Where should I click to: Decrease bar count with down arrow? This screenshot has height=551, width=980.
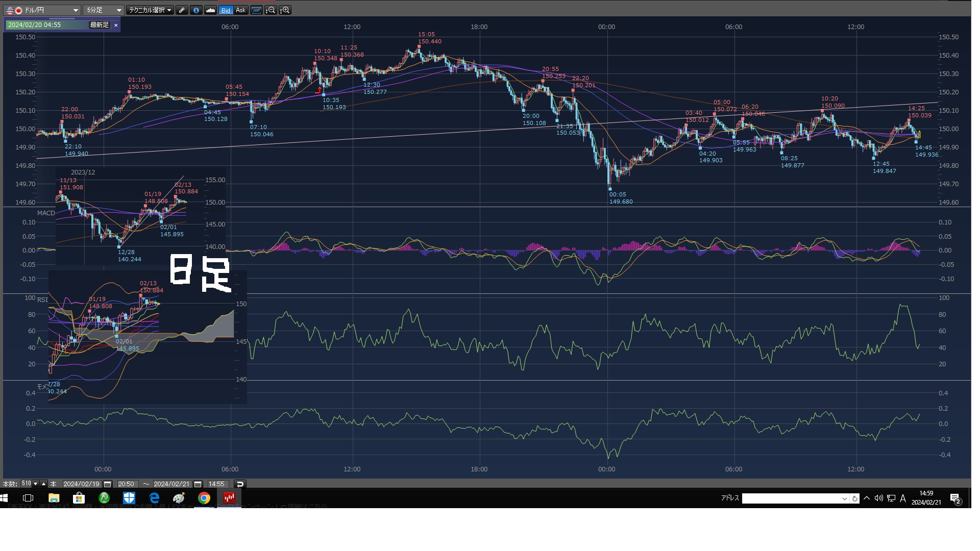point(35,484)
